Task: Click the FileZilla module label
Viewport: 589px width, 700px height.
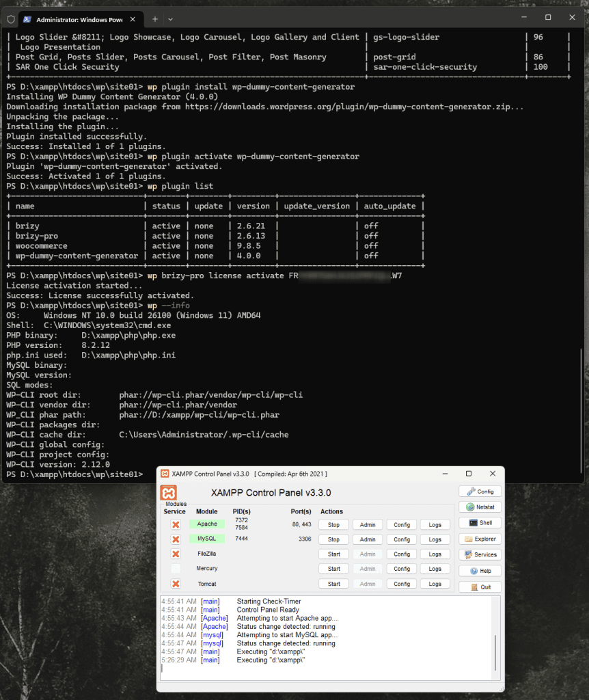Action: click(x=207, y=554)
